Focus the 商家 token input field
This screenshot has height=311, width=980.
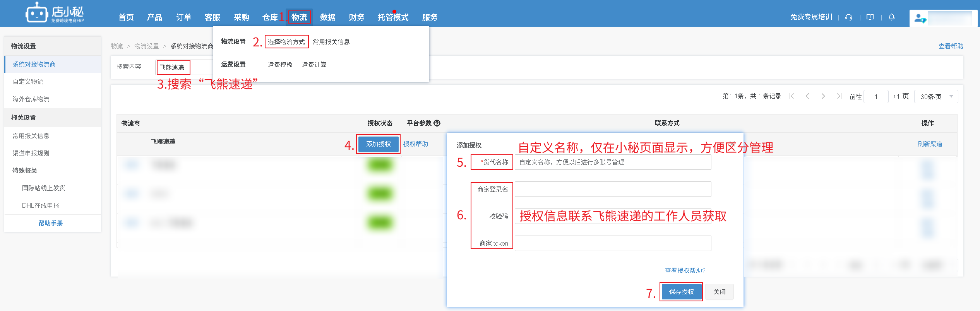pos(613,243)
